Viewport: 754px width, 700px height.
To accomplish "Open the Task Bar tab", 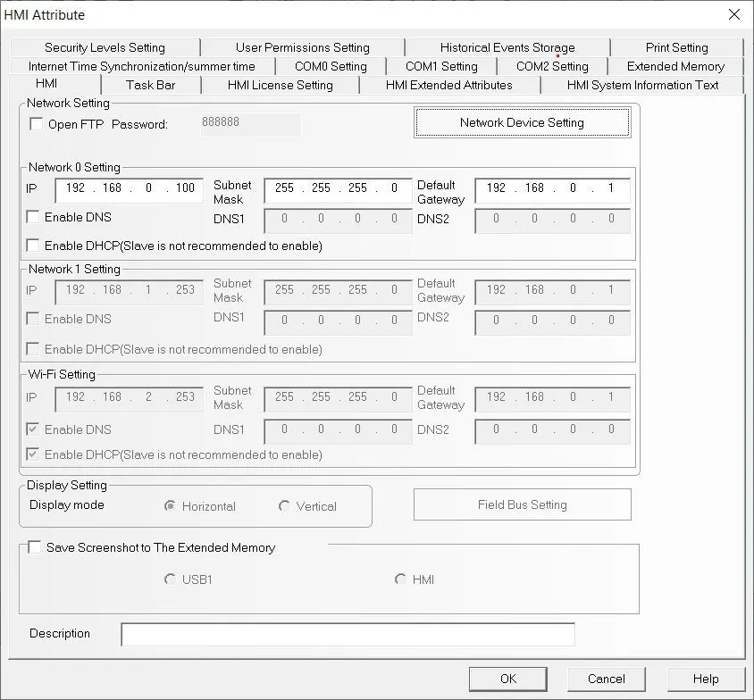I will [150, 85].
